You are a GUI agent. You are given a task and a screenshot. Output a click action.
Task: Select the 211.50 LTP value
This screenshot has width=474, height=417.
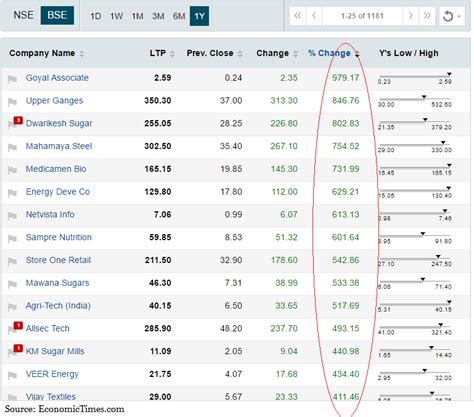tap(158, 260)
